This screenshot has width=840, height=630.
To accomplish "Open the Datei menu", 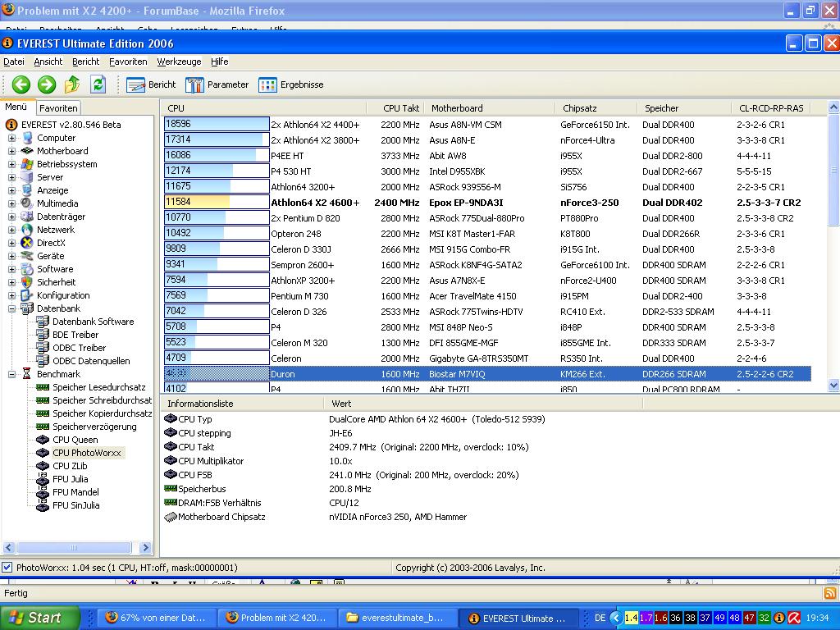I will [14, 62].
